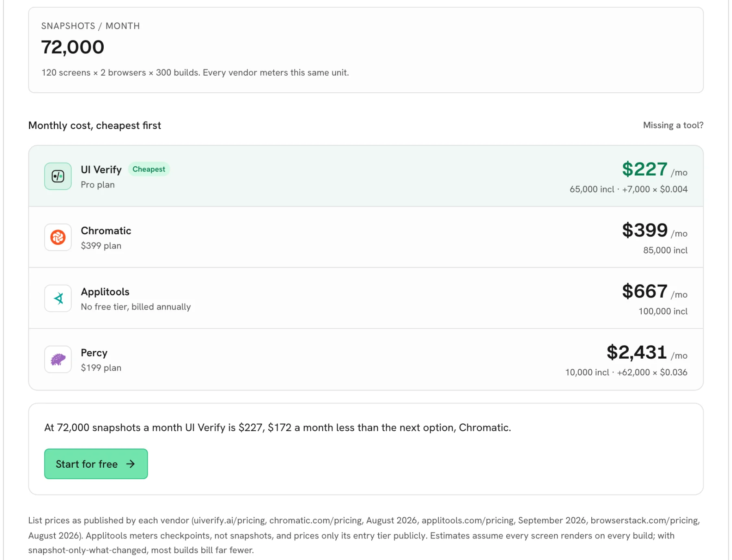Click the SNAPSHOTS / MONTH label

[x=90, y=26]
